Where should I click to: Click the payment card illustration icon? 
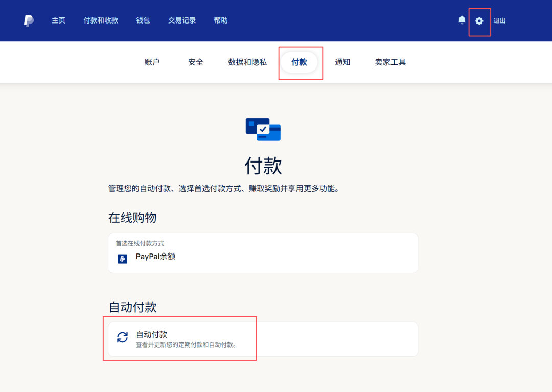[x=263, y=129]
